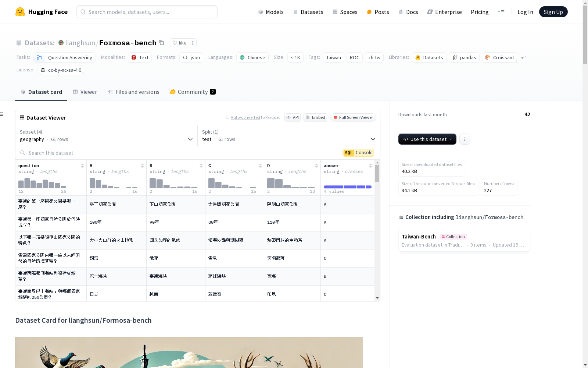Screen dimensions: 588x368
Task: Click the cc-by-nc-sa-4.0 license tag
Action: click(61, 70)
